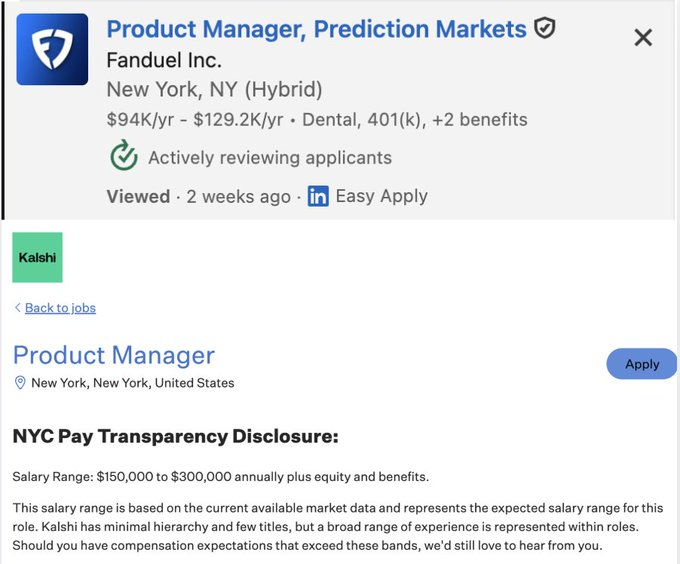Open Product Manager, Prediction Markets job title

[x=317, y=29]
